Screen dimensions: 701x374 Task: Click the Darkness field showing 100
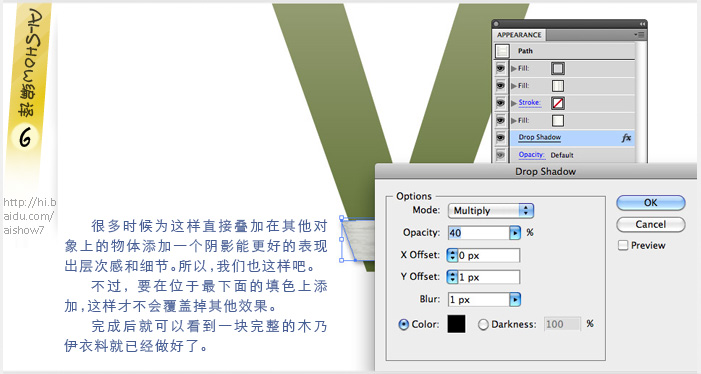[x=562, y=324]
